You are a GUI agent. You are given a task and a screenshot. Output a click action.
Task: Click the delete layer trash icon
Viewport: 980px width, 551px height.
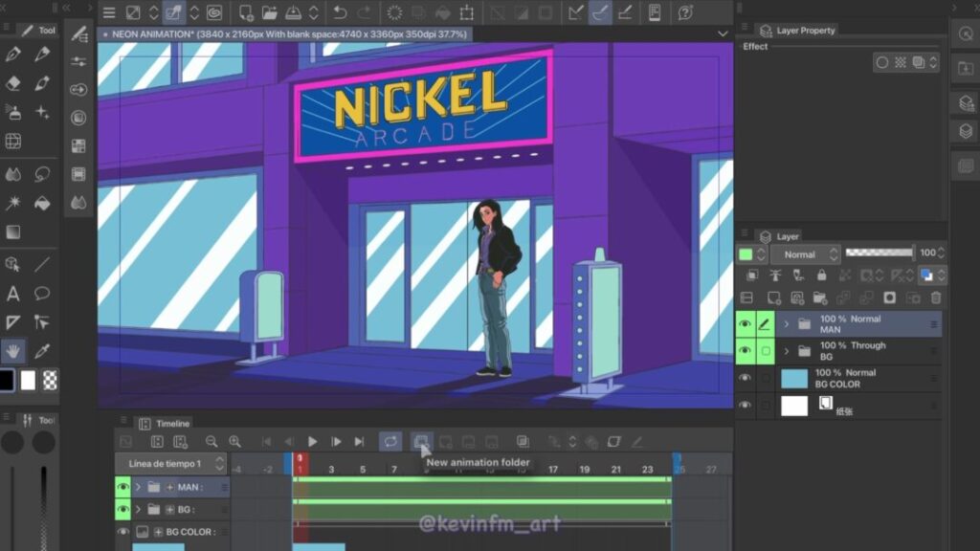pos(935,298)
